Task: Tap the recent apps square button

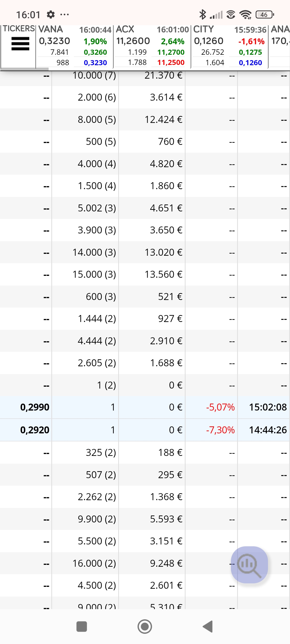Action: point(82,627)
